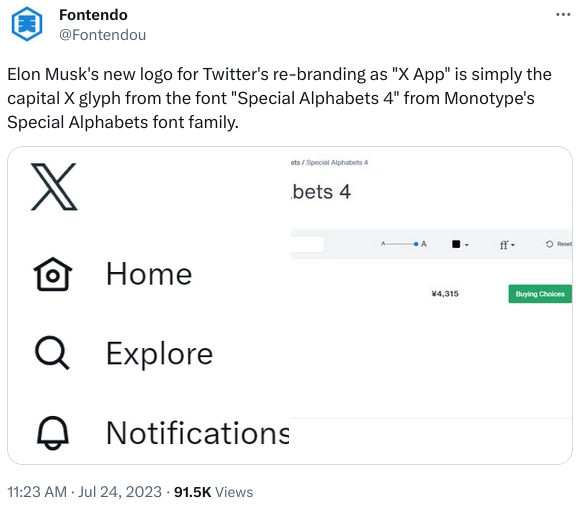Click the sample text input field
This screenshot has width=579, height=505.
click(308, 244)
